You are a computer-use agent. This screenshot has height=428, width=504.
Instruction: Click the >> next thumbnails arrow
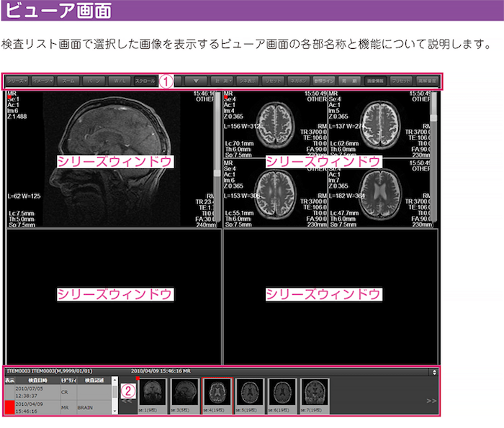(x=431, y=401)
